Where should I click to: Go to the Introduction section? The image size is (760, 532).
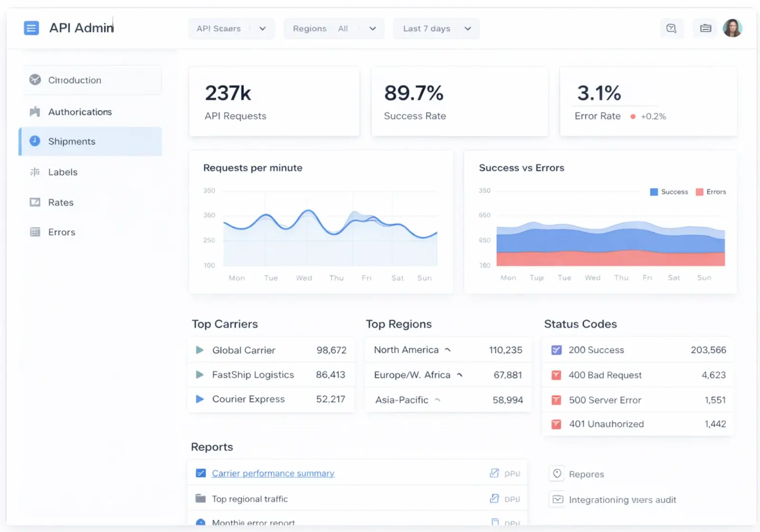74,80
